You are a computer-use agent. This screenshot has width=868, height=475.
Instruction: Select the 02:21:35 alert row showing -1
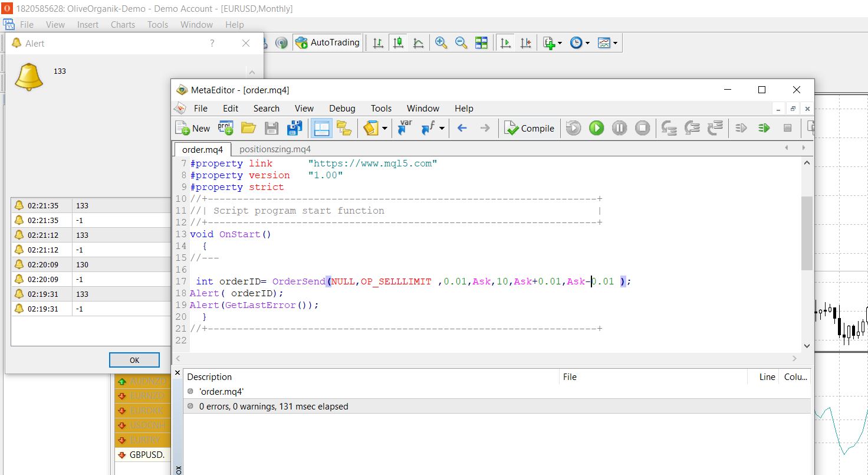[91, 220]
